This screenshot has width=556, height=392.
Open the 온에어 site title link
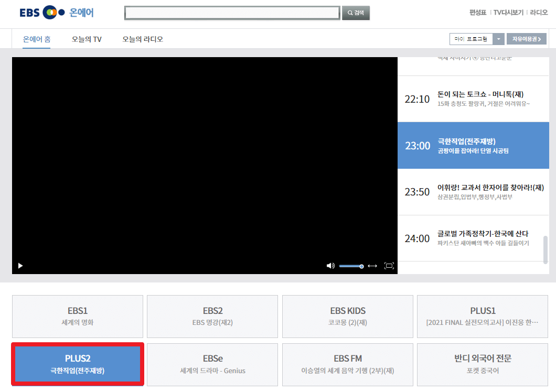click(81, 13)
